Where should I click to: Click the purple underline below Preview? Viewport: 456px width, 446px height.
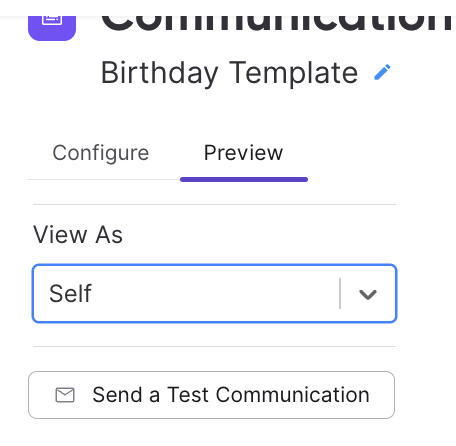244,180
